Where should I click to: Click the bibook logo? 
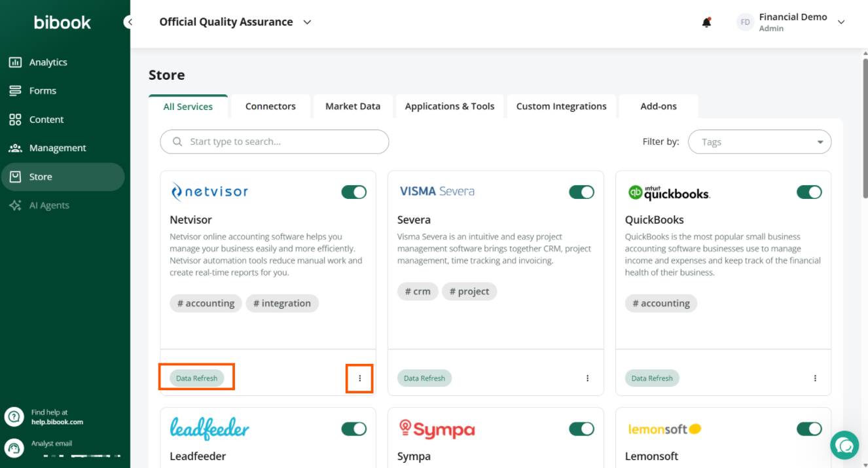(x=62, y=22)
